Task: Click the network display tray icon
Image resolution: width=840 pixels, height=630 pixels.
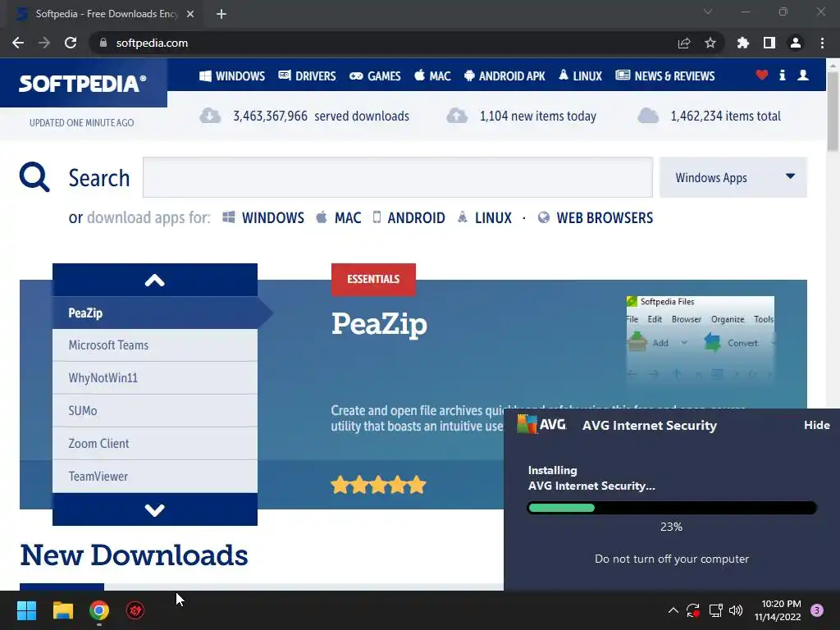Action: pyautogui.click(x=715, y=610)
